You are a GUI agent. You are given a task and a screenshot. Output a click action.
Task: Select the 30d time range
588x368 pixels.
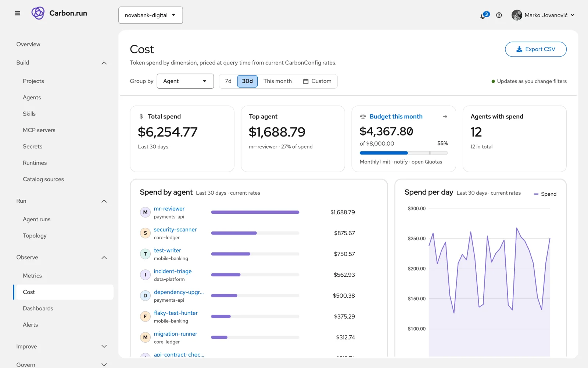(x=247, y=81)
